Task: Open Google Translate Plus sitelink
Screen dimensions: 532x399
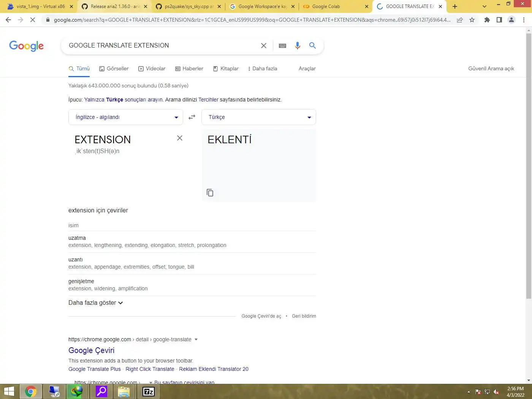Action: [x=95, y=369]
